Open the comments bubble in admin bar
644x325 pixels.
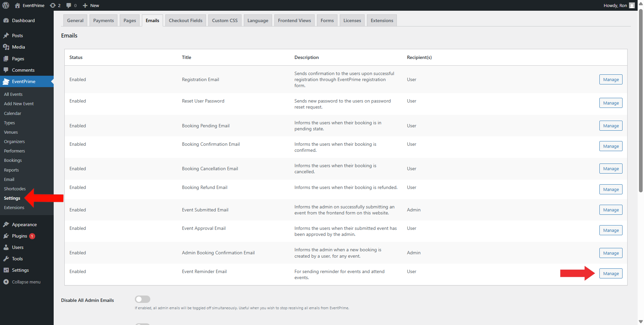[69, 5]
